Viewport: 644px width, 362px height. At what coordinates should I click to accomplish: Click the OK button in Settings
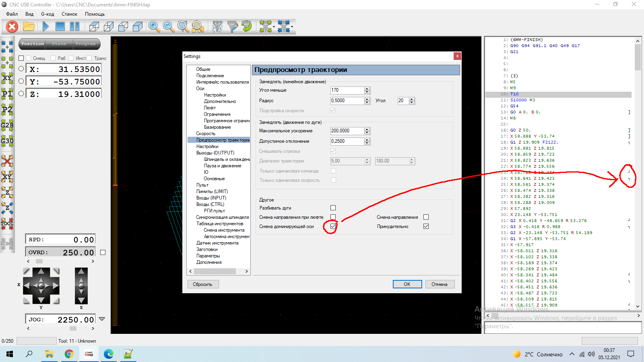pos(407,284)
